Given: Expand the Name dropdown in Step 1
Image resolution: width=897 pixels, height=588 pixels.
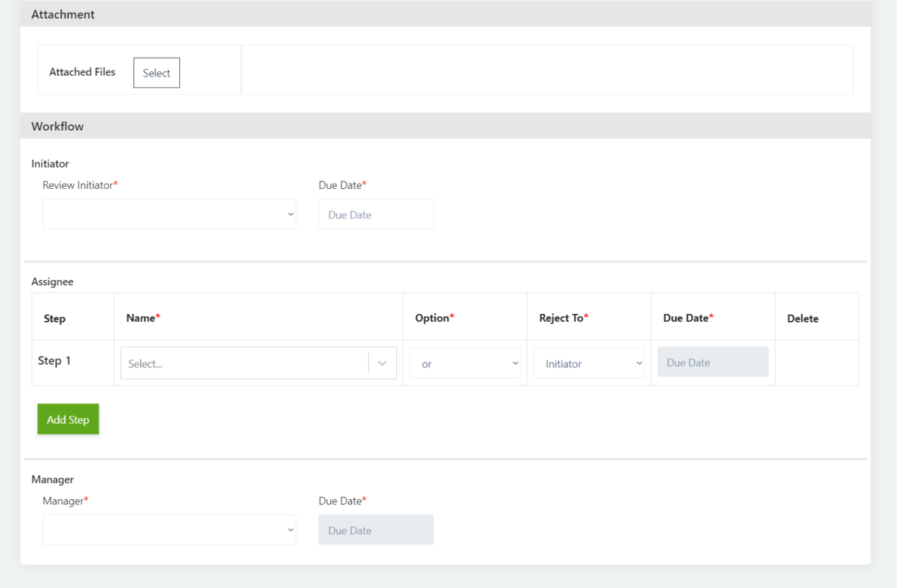Looking at the screenshot, I should (382, 362).
